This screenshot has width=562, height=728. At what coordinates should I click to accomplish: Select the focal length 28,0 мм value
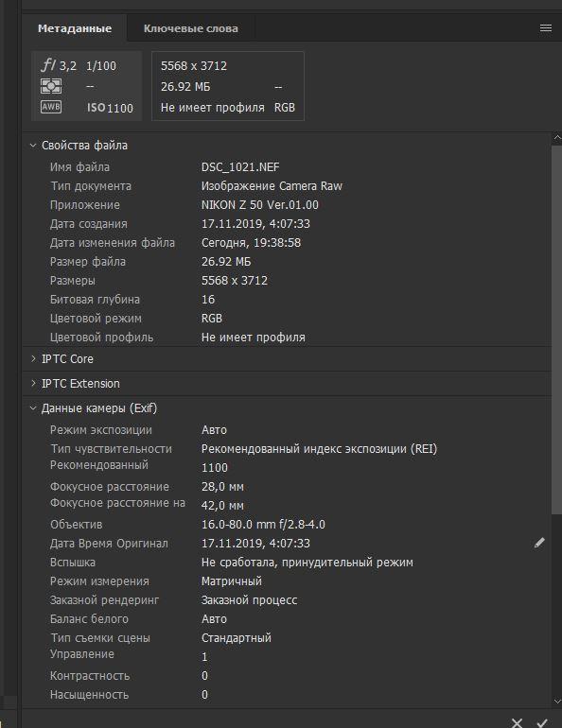222,487
